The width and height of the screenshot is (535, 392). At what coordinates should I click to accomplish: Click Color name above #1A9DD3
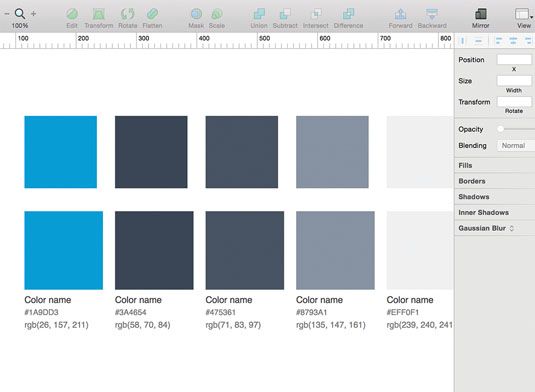click(48, 300)
